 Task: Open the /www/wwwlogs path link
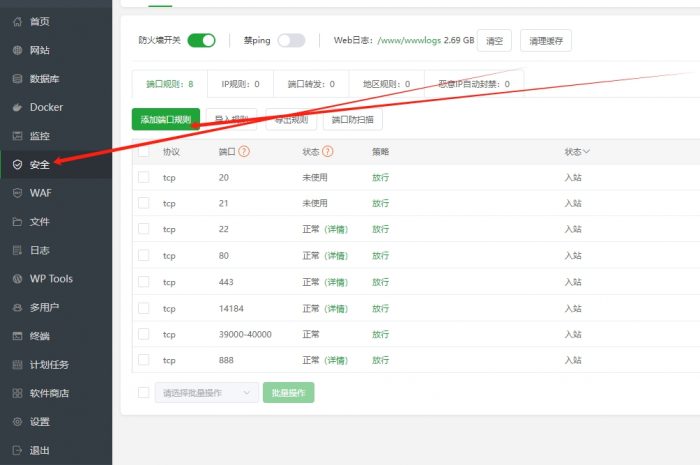409,40
